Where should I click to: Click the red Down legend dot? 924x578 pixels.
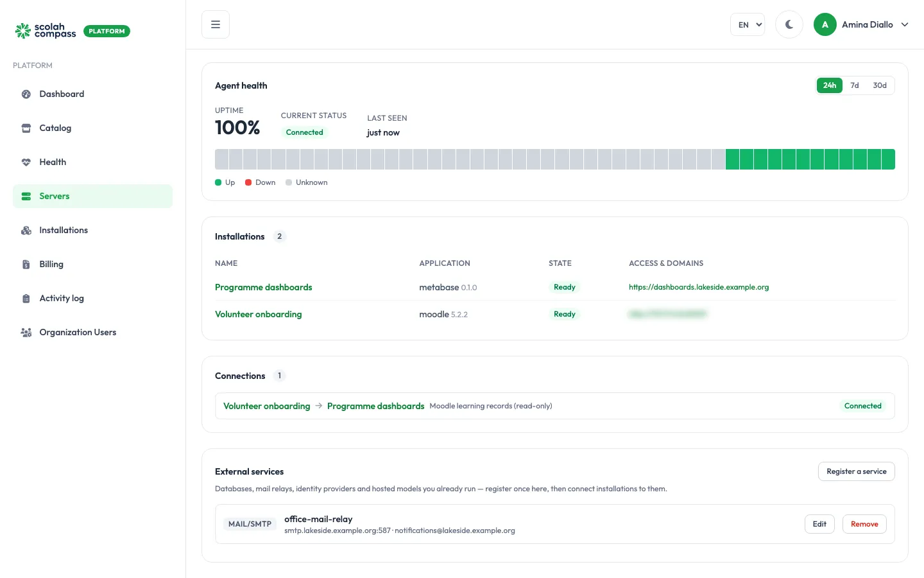(x=248, y=182)
